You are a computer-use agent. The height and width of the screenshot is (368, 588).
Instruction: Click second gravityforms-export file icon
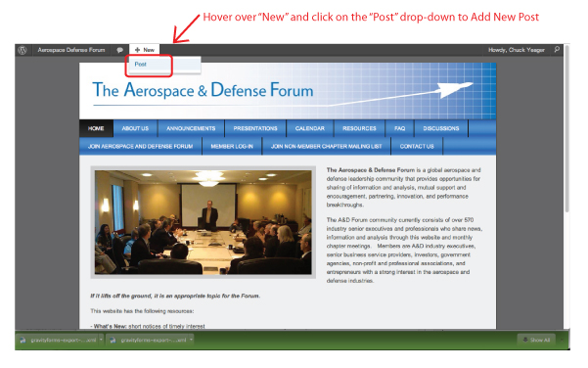[x=113, y=340]
